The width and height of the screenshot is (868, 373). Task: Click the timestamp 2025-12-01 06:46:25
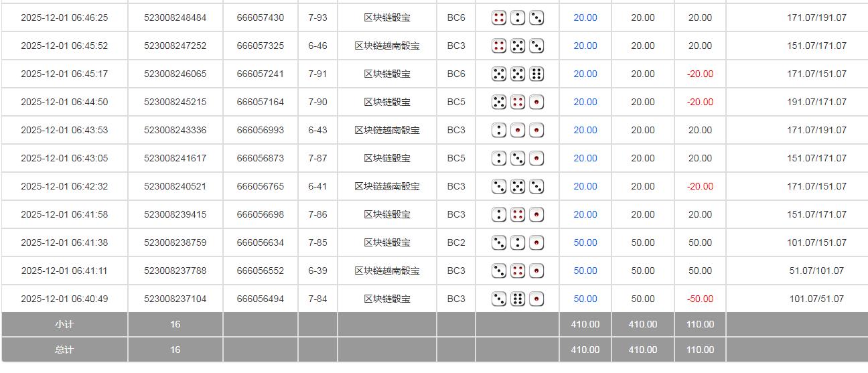click(64, 18)
